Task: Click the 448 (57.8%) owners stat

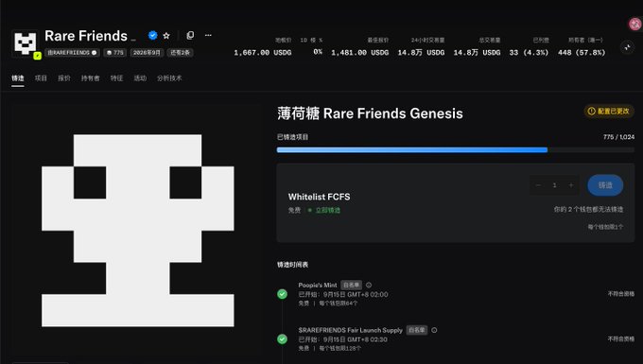Action: click(x=582, y=52)
